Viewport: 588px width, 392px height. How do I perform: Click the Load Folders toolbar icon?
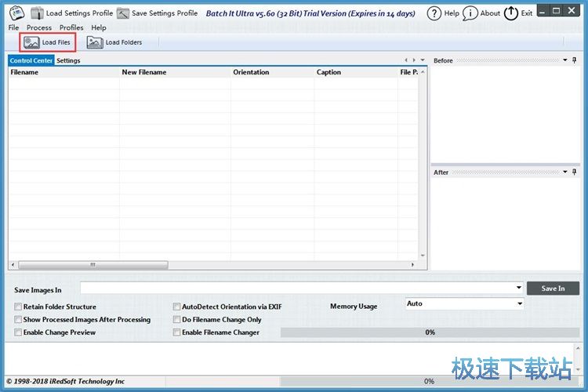pos(95,42)
